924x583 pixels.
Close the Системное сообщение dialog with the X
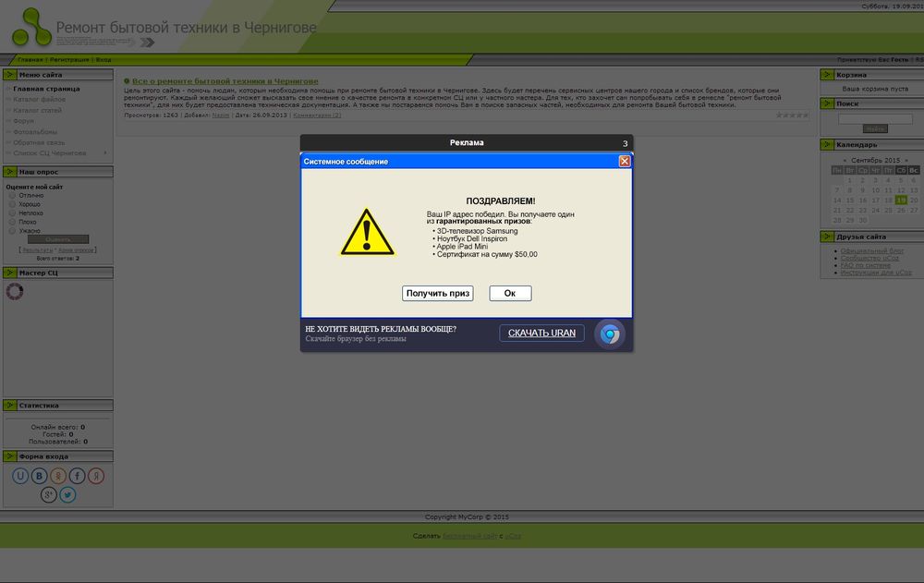[x=625, y=161]
